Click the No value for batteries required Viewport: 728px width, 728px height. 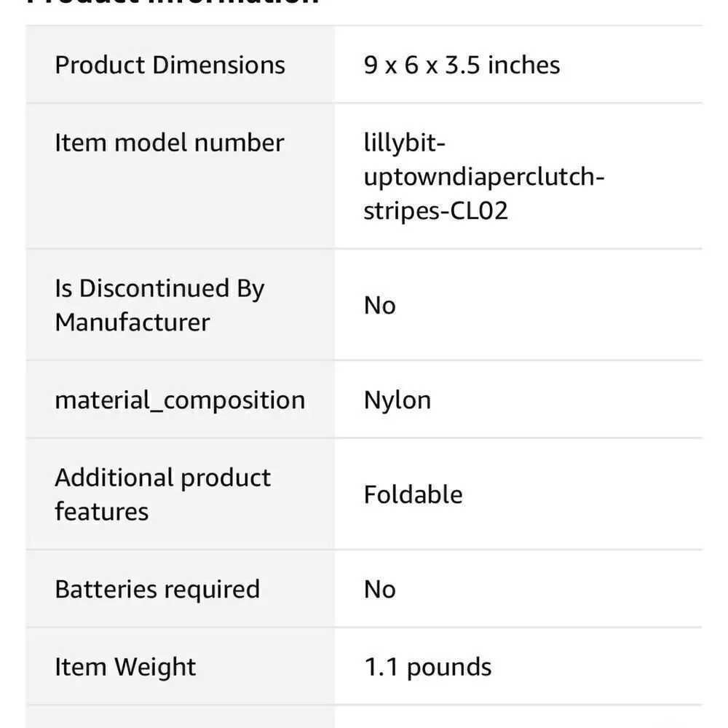coord(380,590)
